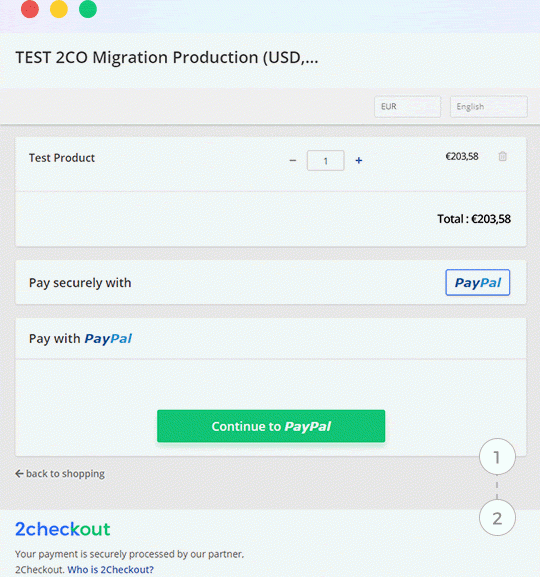This screenshot has height=577, width=540.
Task: Delete Test Product with trash icon
Action: click(502, 156)
